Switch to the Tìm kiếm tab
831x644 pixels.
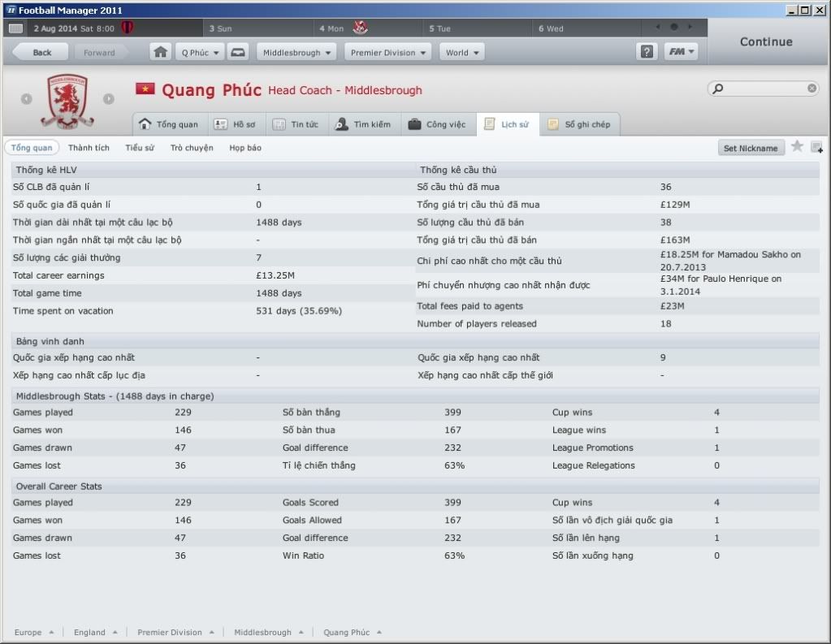click(x=365, y=124)
